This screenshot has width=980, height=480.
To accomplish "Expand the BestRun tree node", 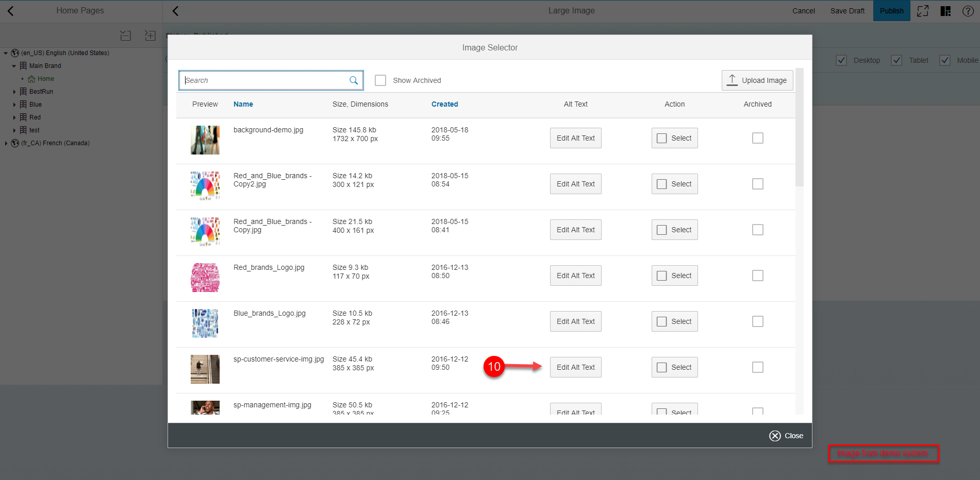I will point(14,92).
